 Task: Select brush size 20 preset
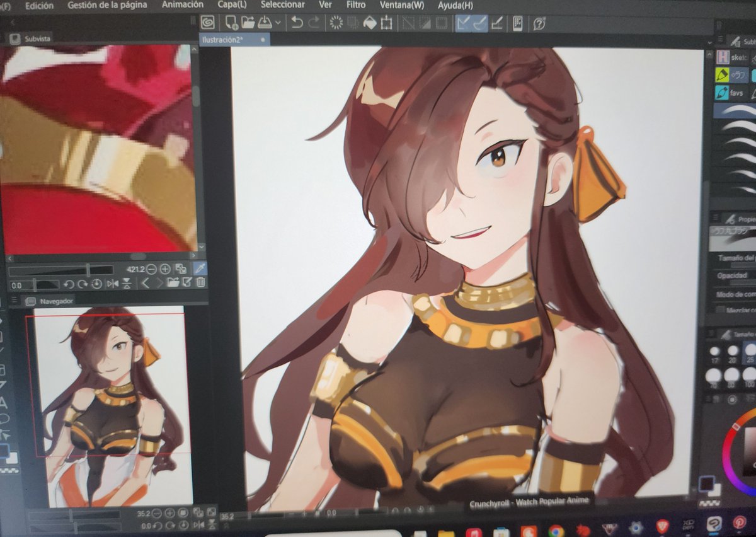pyautogui.click(x=733, y=355)
